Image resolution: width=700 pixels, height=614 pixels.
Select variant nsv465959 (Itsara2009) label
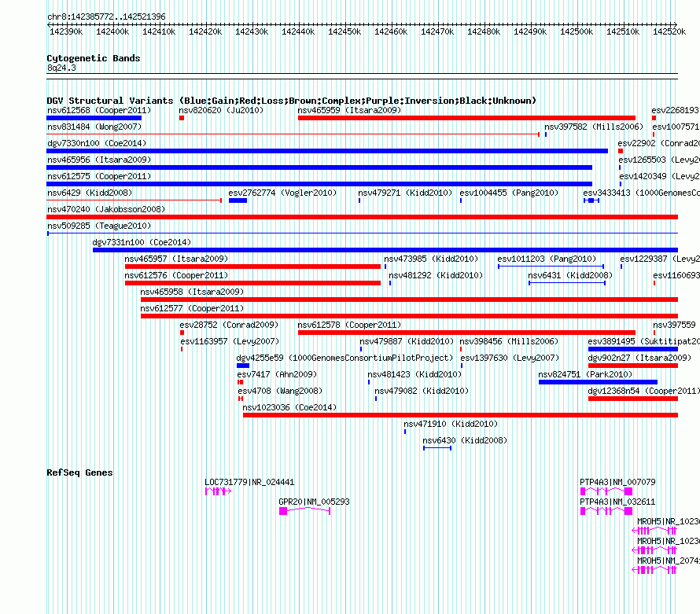click(x=349, y=110)
